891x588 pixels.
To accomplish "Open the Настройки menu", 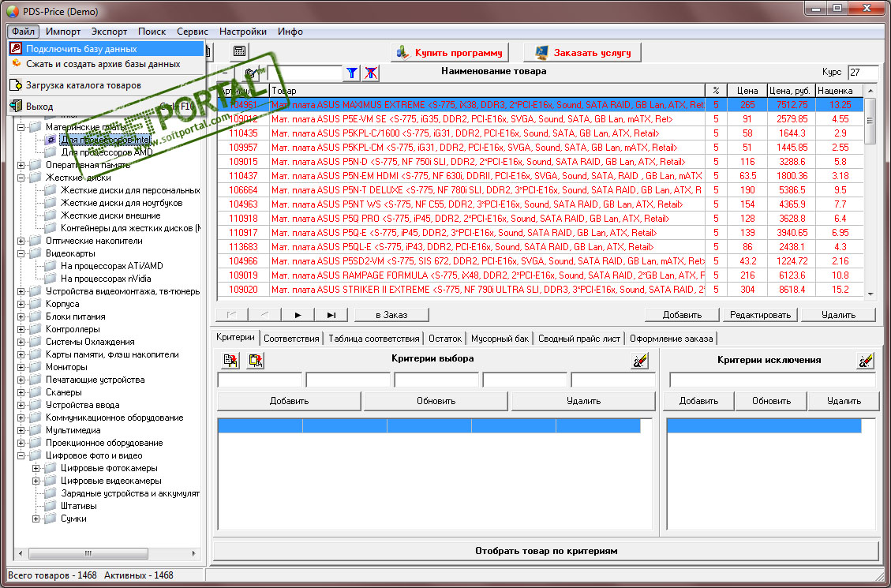I will click(242, 32).
